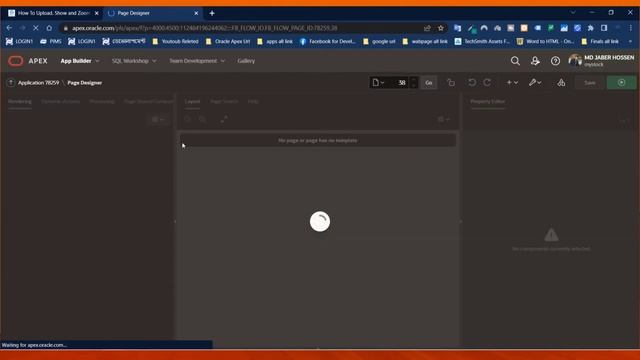Click the Application 78259 breadcrumb link
The image size is (640, 360).
[x=38, y=82]
